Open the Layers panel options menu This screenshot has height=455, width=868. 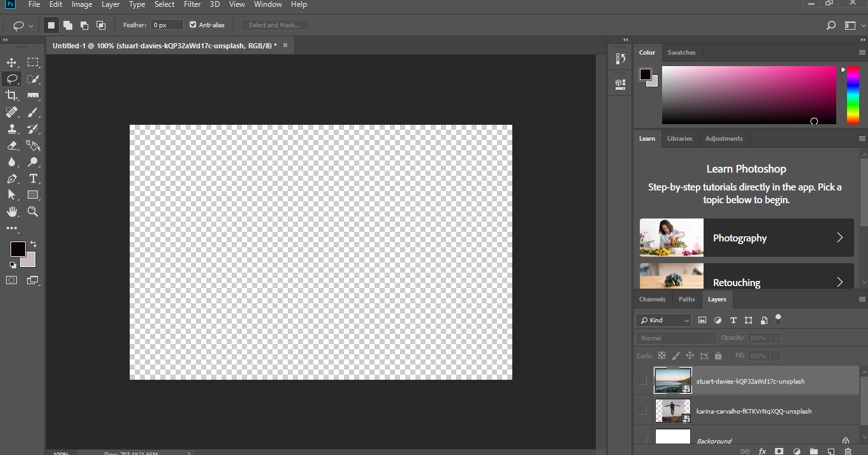[862, 299]
